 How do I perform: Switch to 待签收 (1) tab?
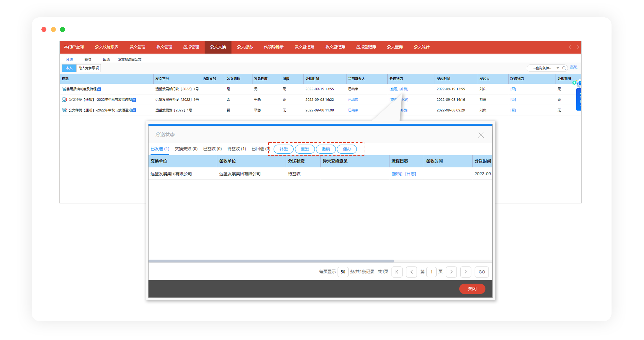(x=236, y=149)
